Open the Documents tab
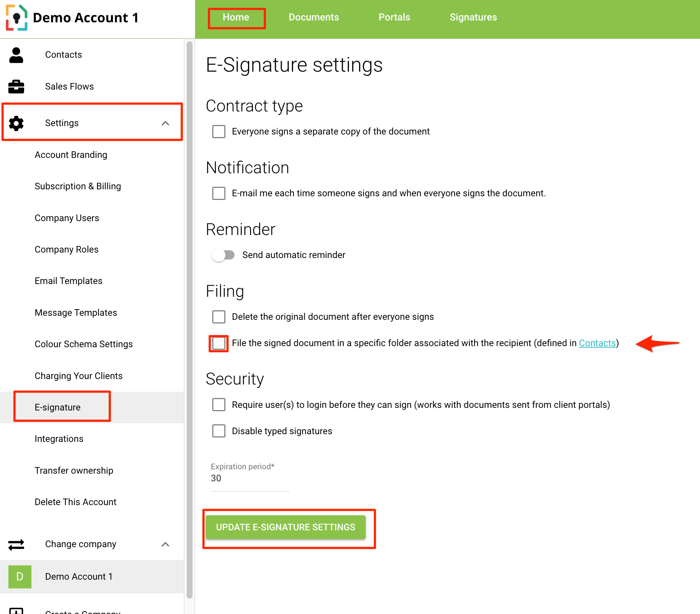 tap(313, 17)
